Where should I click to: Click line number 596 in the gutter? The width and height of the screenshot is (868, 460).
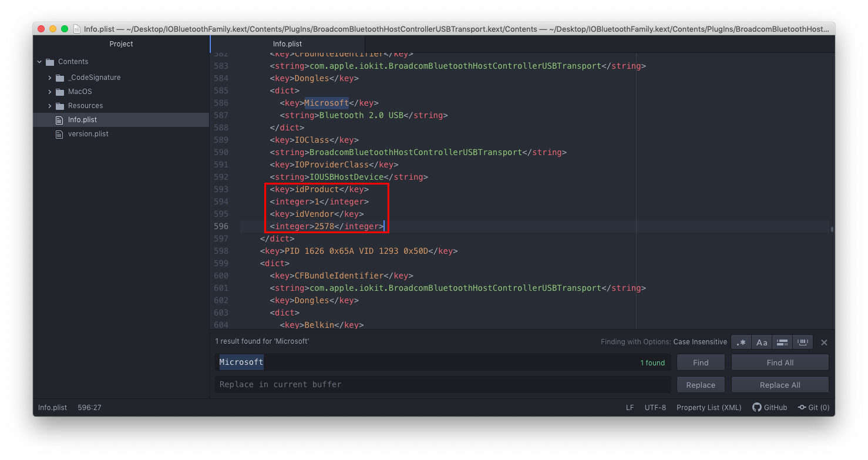pyautogui.click(x=221, y=226)
